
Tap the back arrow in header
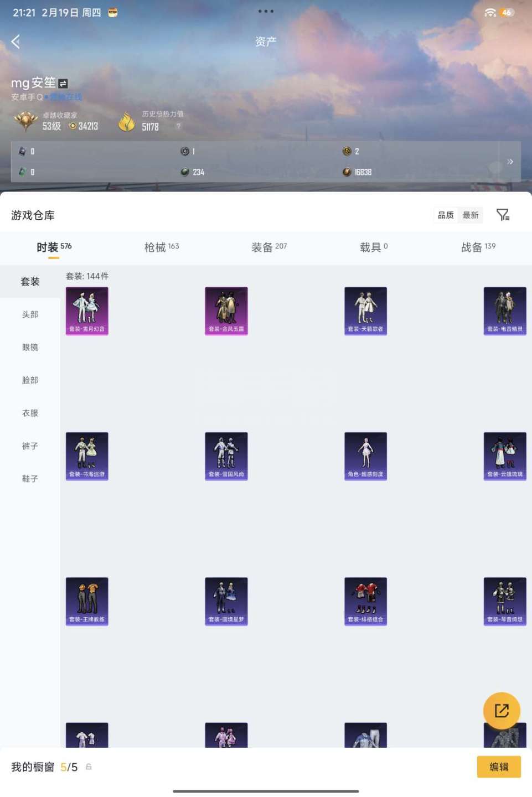click(16, 42)
